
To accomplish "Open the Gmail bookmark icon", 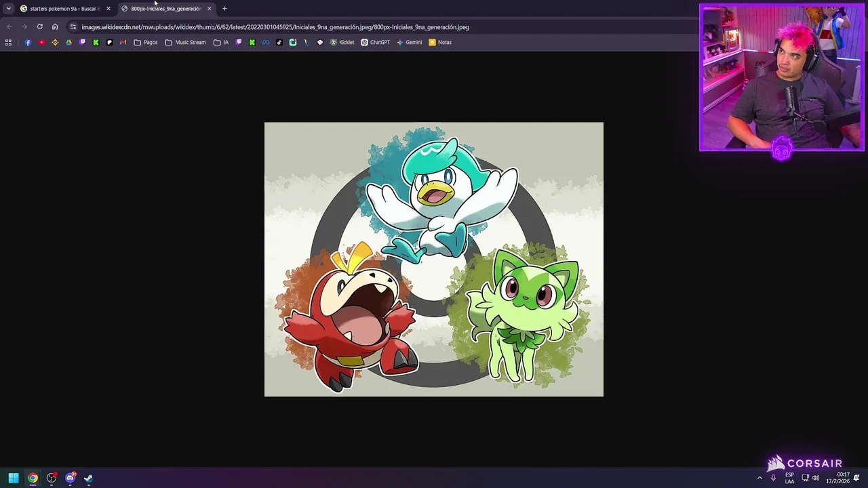I will coord(123,42).
